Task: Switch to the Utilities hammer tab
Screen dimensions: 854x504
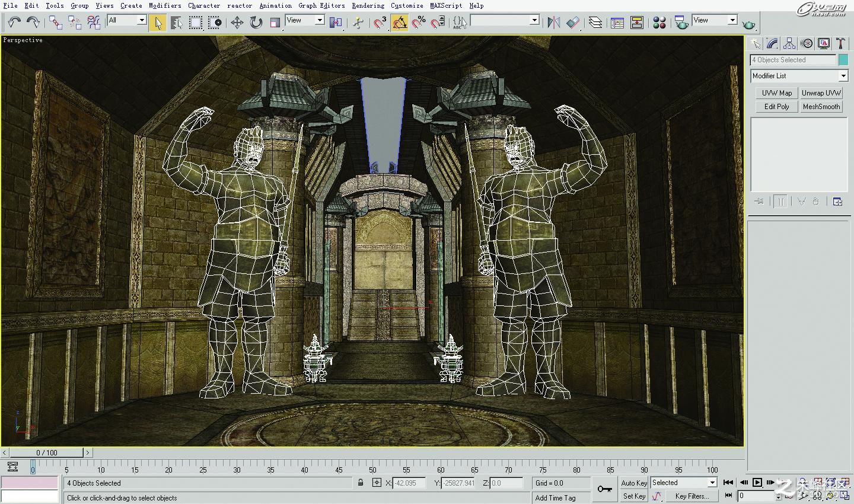Action: coord(840,43)
